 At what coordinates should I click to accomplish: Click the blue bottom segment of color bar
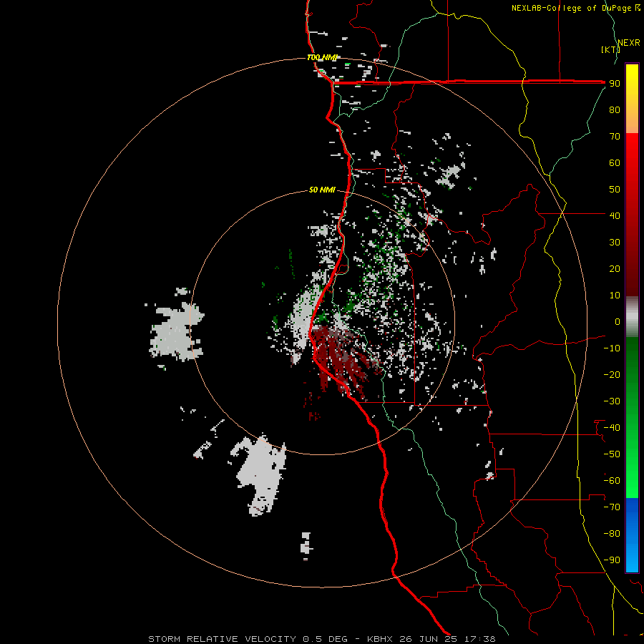pos(632,535)
